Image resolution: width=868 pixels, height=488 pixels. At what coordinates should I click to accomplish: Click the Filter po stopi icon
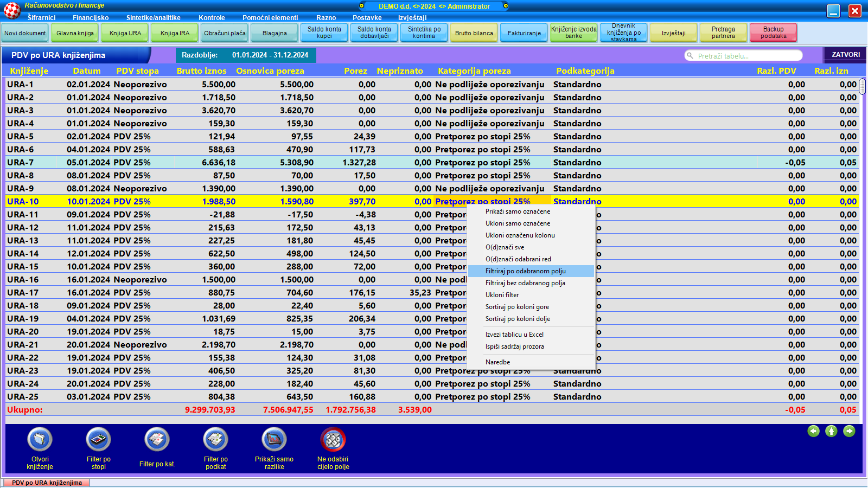[x=98, y=440]
